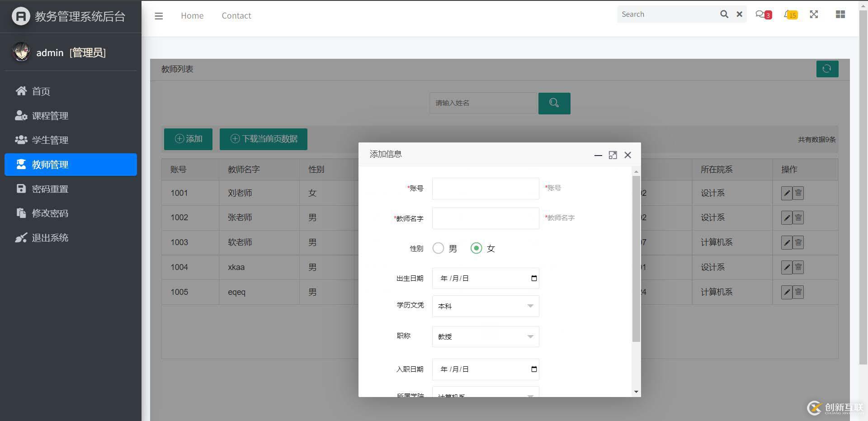Click the trash delete icon for eqeq

coord(798,292)
